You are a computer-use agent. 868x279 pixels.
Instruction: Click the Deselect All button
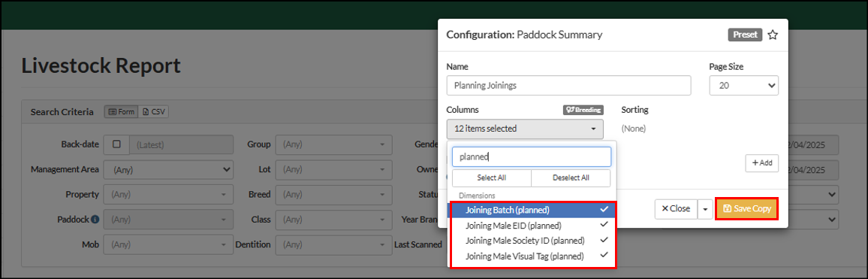point(571,178)
